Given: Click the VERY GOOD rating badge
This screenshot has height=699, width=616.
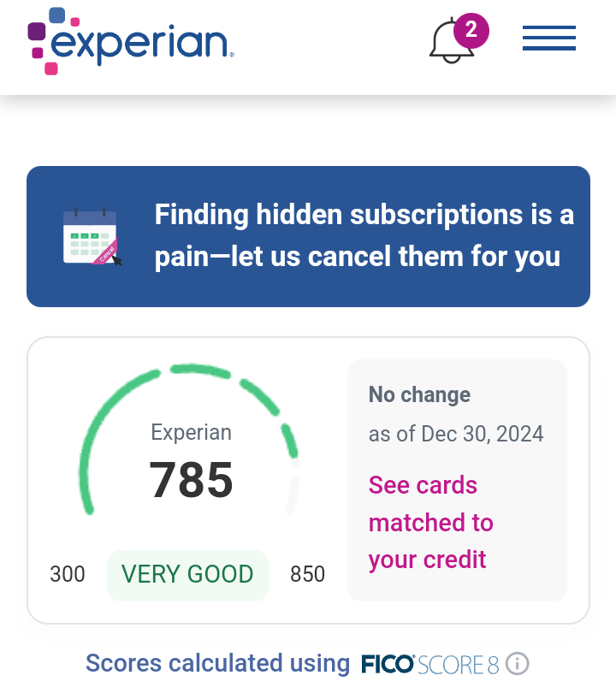Looking at the screenshot, I should (187, 574).
